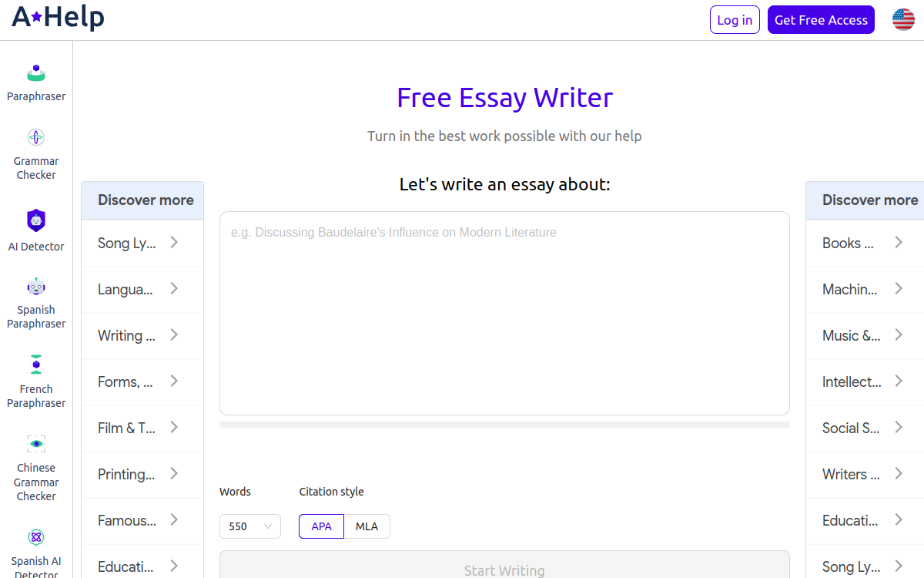Open the Chinese Grammar Checker eye icon
The width and height of the screenshot is (924, 578).
pyautogui.click(x=36, y=444)
